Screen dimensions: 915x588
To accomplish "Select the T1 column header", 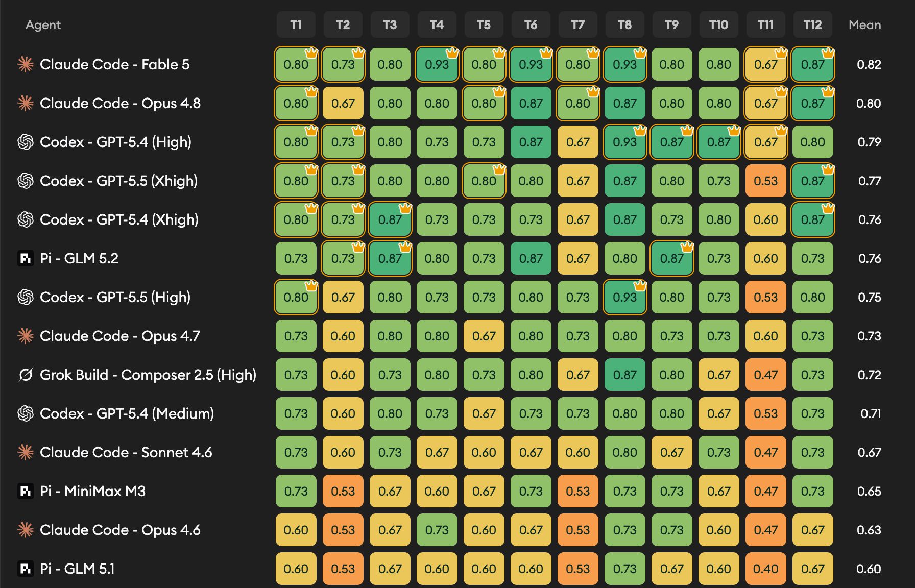I will 296,24.
